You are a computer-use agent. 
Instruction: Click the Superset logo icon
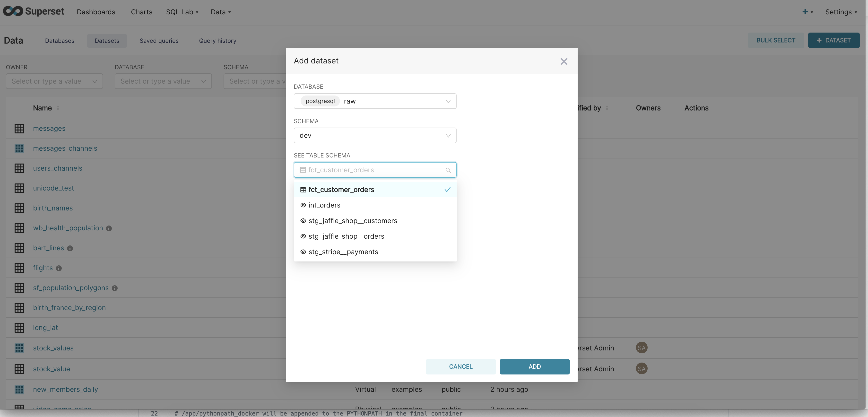[x=13, y=11]
